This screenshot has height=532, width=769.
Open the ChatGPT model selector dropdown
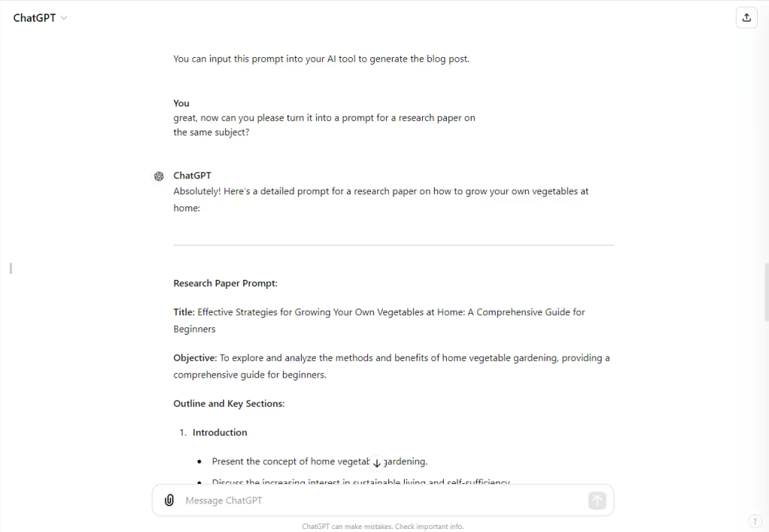click(41, 18)
